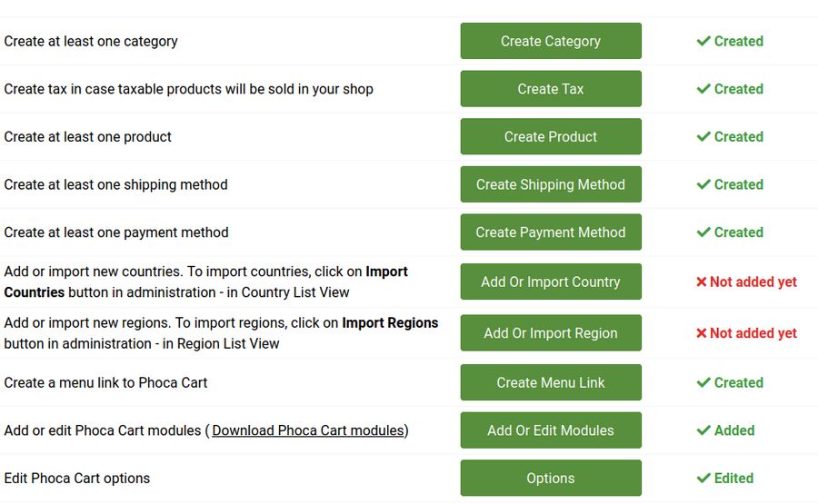818x504 pixels.
Task: Open the Phoca Cart Options button
Action: click(551, 478)
